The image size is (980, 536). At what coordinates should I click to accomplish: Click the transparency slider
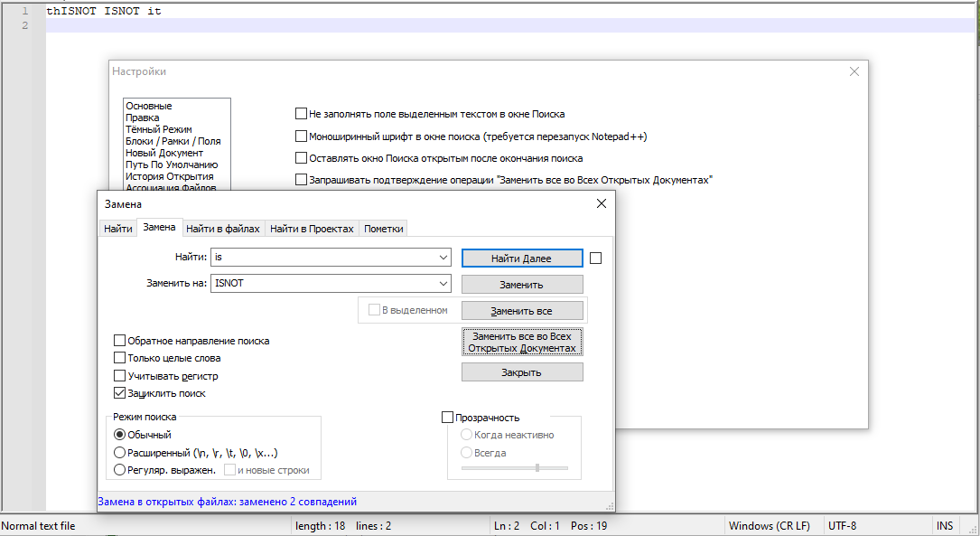pos(515,468)
